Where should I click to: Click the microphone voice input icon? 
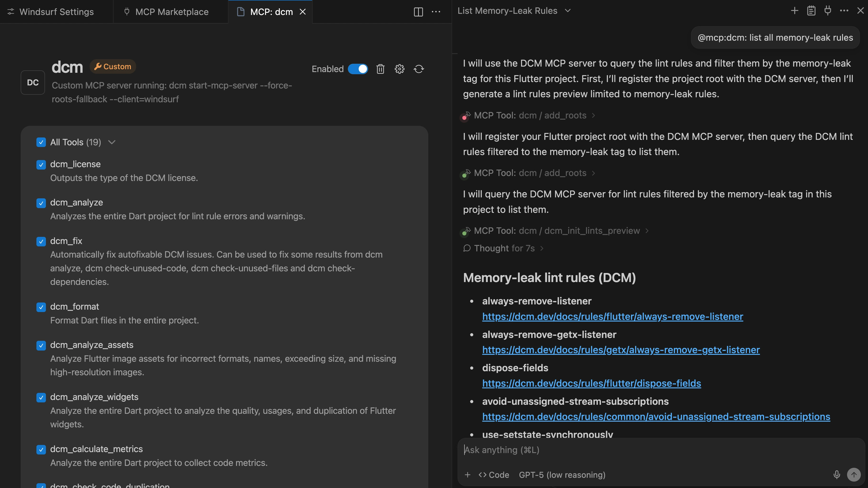(x=836, y=475)
